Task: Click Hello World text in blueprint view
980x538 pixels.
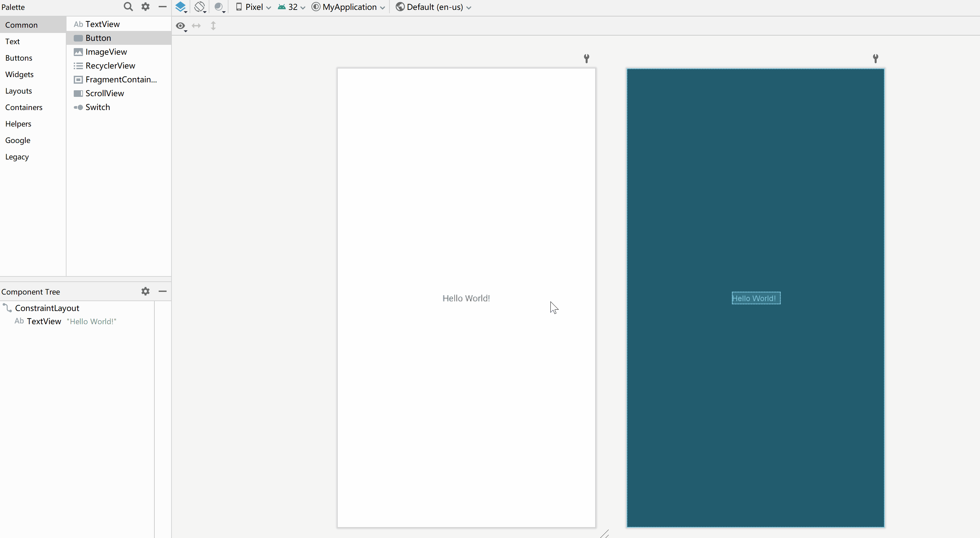Action: point(755,298)
